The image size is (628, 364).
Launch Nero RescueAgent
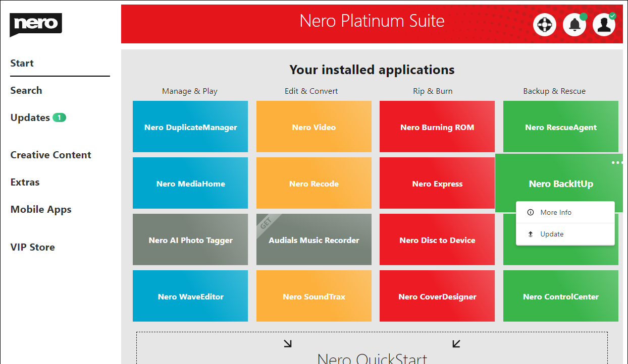561,127
